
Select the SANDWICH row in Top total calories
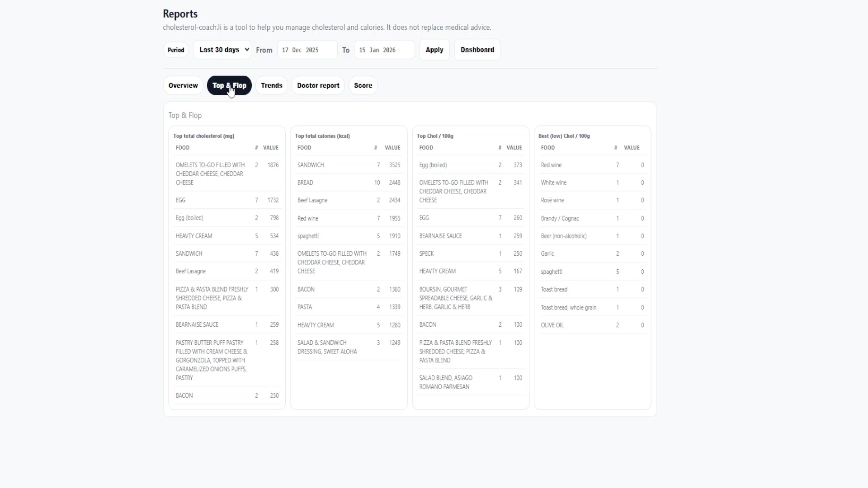coord(348,165)
